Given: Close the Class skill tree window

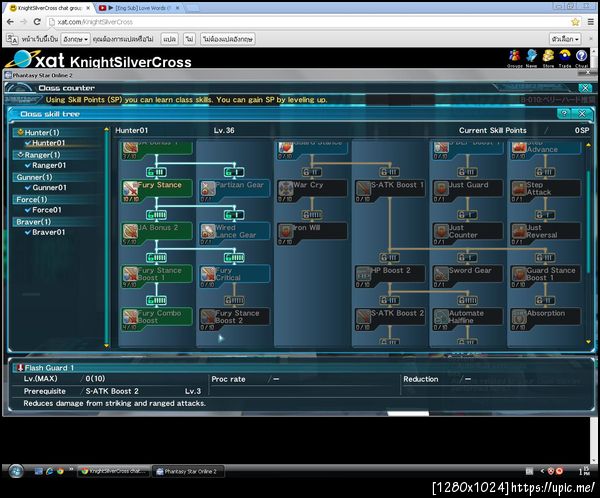Looking at the screenshot, I should coord(582,114).
